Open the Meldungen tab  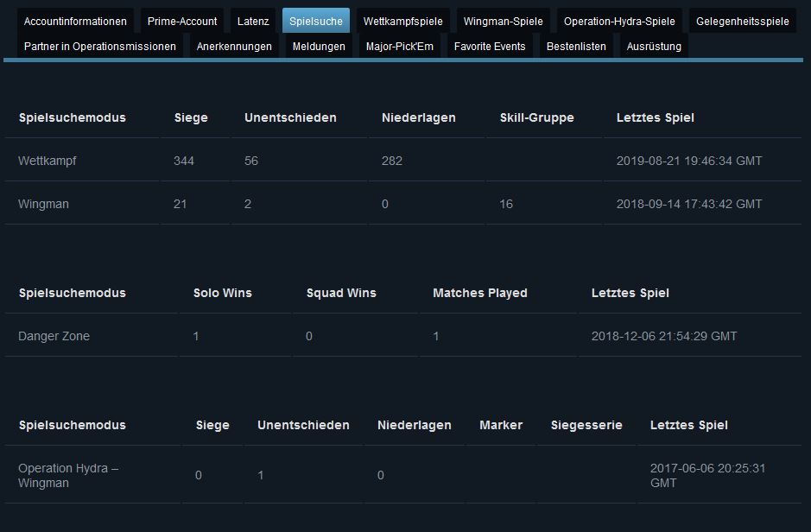[x=319, y=46]
